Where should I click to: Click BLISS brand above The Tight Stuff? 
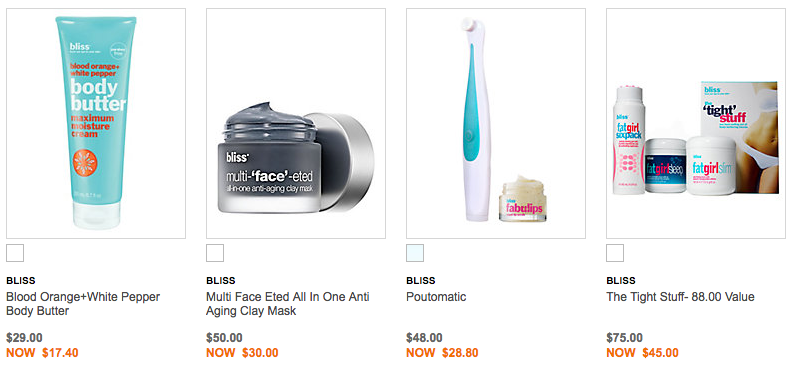click(621, 281)
